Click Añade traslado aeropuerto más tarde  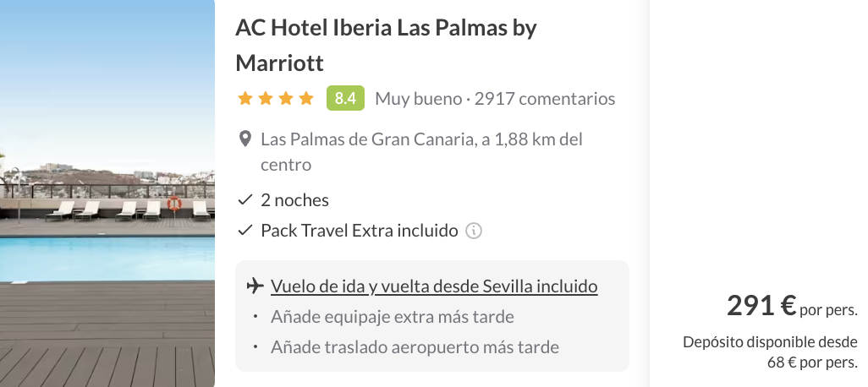[415, 347]
